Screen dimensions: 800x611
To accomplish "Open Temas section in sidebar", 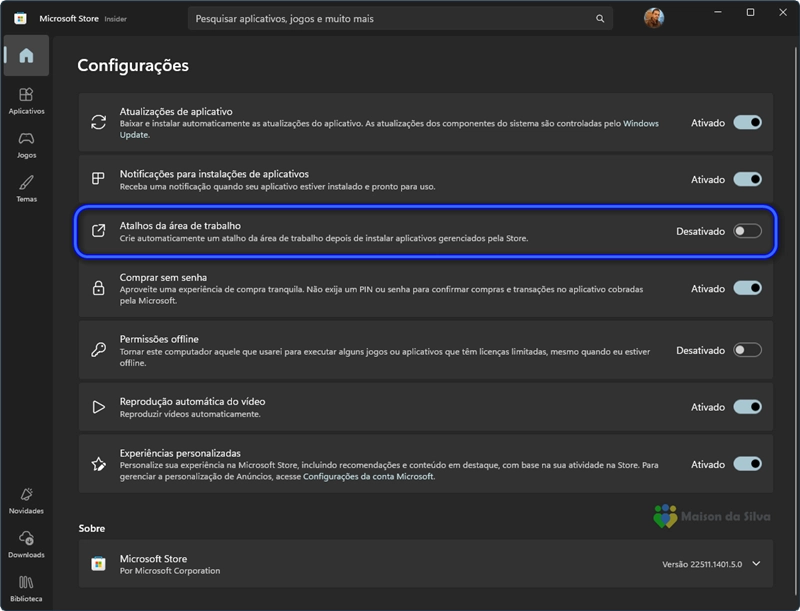I will tap(26, 188).
